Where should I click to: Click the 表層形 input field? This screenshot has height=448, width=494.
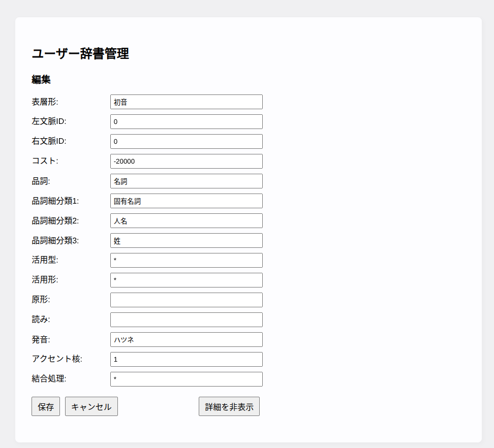(186, 102)
